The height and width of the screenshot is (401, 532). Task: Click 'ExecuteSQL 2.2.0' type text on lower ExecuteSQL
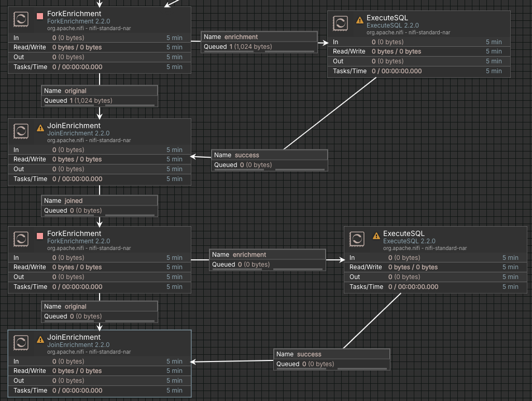(x=409, y=241)
